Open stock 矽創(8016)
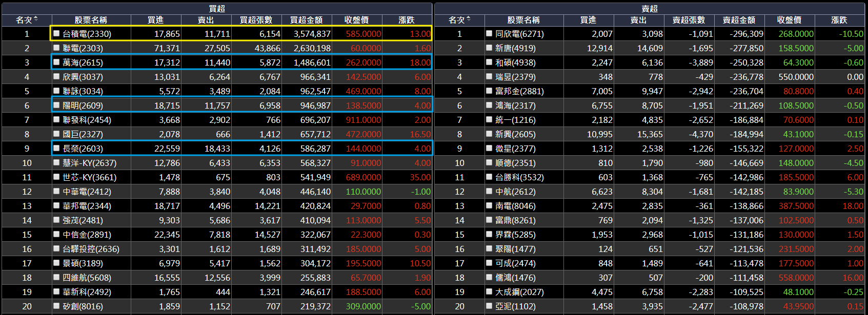The height and width of the screenshot is (315, 868). click(83, 306)
